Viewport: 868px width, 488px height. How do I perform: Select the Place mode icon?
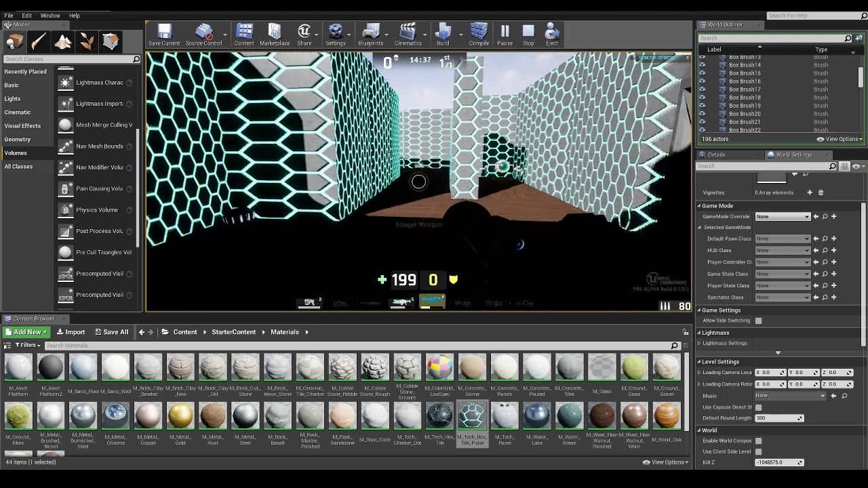pos(14,42)
